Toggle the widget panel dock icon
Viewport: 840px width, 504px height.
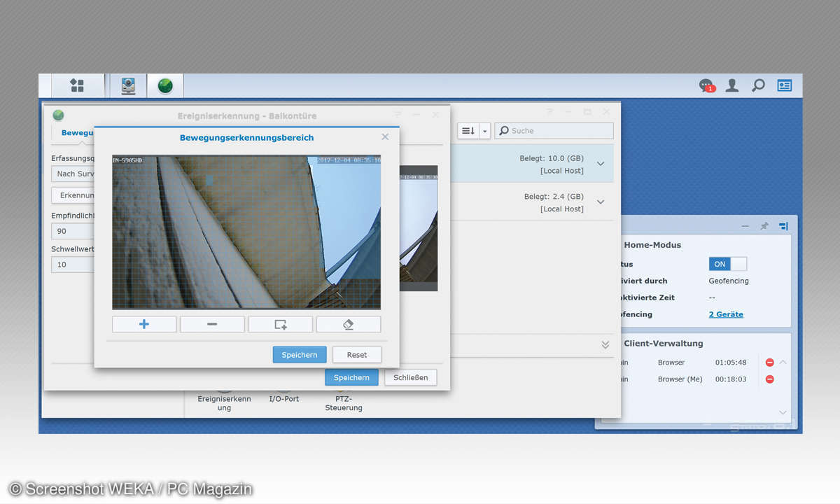(x=783, y=226)
